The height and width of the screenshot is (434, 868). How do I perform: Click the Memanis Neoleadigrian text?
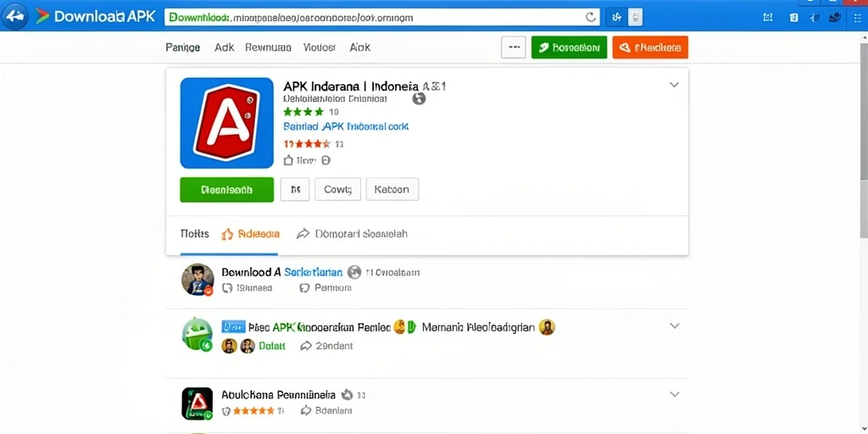478,327
